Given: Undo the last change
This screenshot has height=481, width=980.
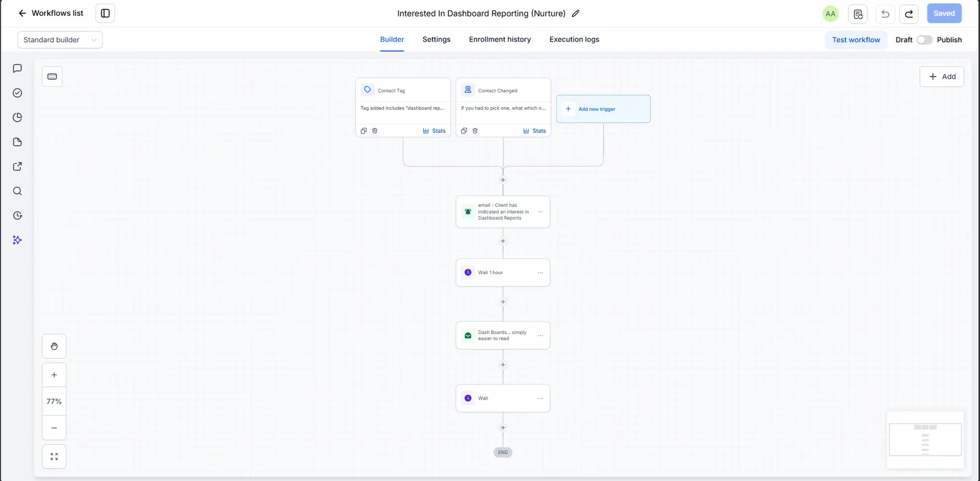Looking at the screenshot, I should (x=885, y=13).
